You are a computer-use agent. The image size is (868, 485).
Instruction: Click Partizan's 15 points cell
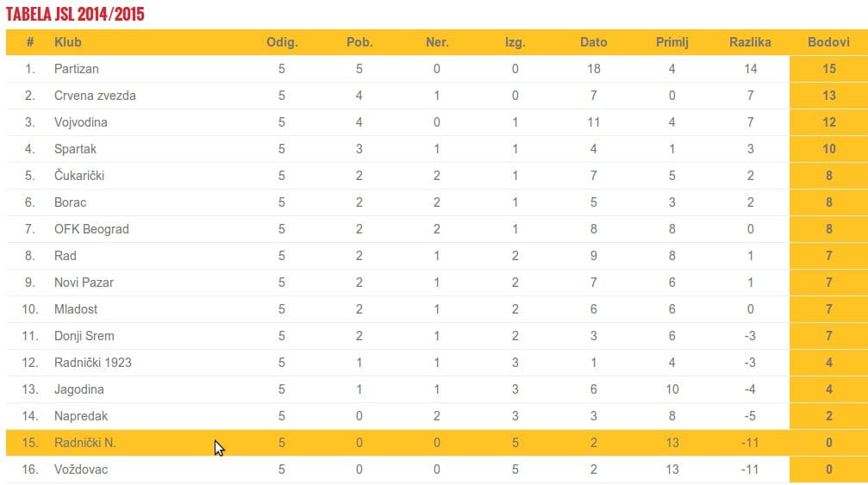[x=828, y=69]
